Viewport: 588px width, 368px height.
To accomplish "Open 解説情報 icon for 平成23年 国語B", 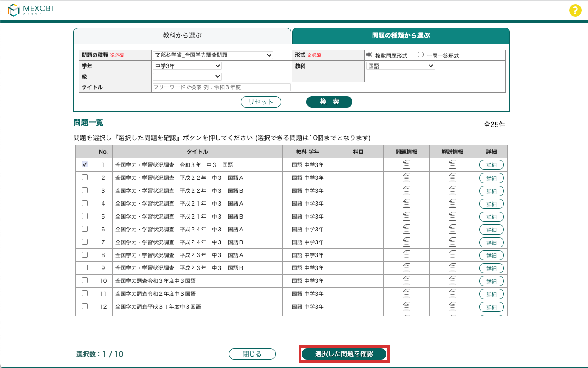I will tap(452, 268).
